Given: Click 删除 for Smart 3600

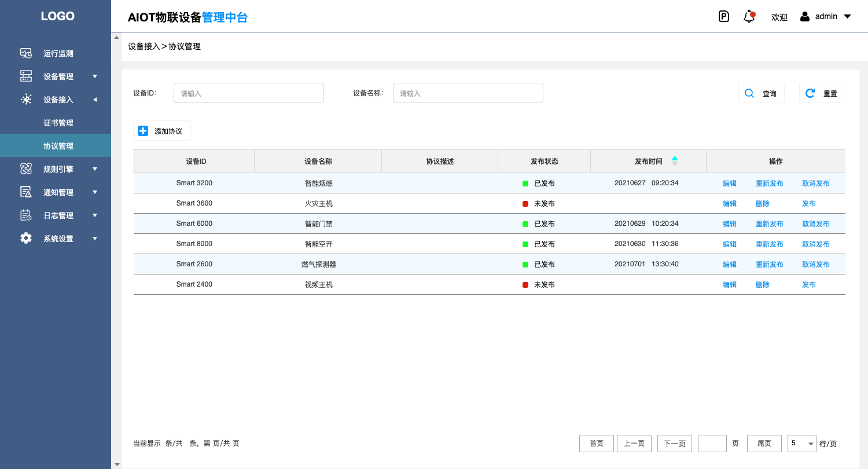Looking at the screenshot, I should point(763,203).
